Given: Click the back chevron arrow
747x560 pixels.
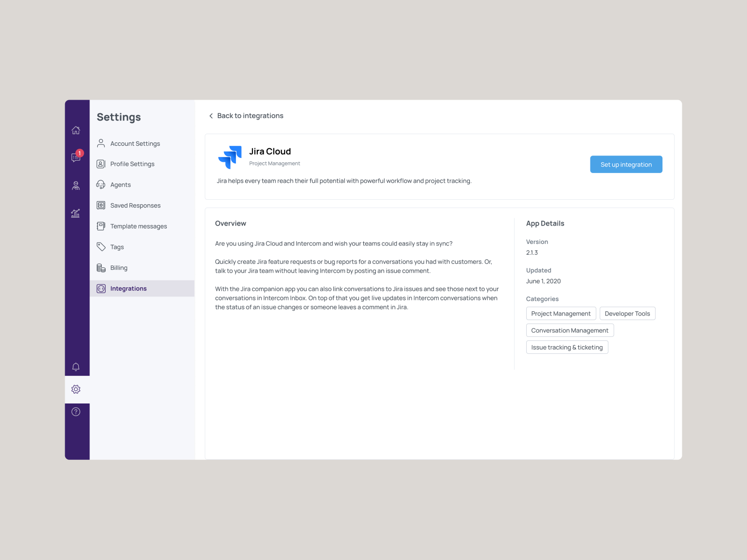Looking at the screenshot, I should click(211, 116).
